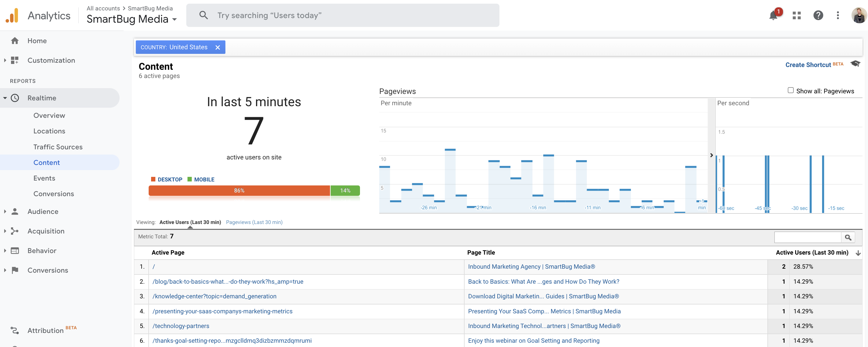Select Active Users (Last 30 min) view

pyautogui.click(x=190, y=222)
